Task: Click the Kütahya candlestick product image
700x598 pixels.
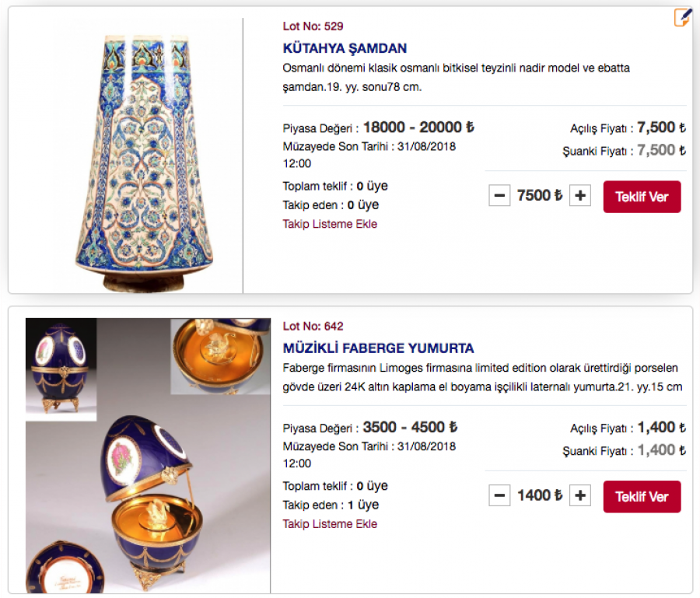Action: pyautogui.click(x=144, y=163)
